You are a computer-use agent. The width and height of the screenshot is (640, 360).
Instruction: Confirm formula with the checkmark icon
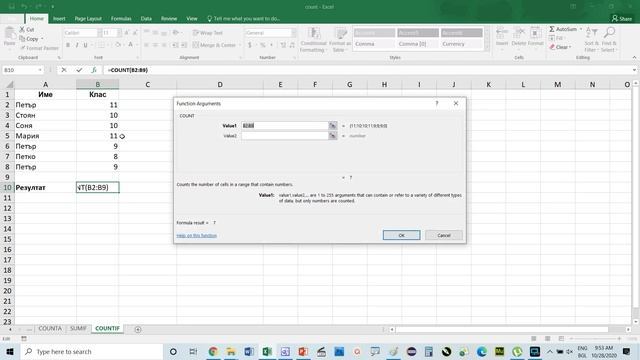[x=79, y=70]
